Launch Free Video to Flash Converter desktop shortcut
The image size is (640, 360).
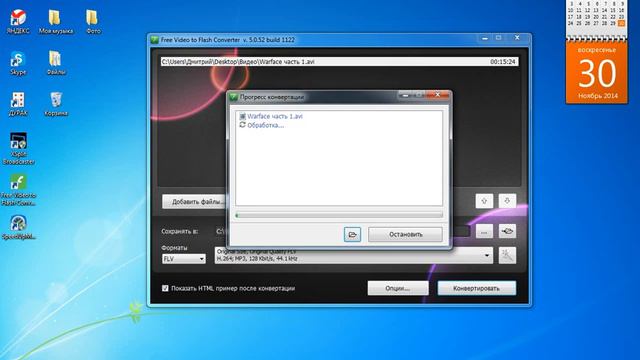[18, 190]
